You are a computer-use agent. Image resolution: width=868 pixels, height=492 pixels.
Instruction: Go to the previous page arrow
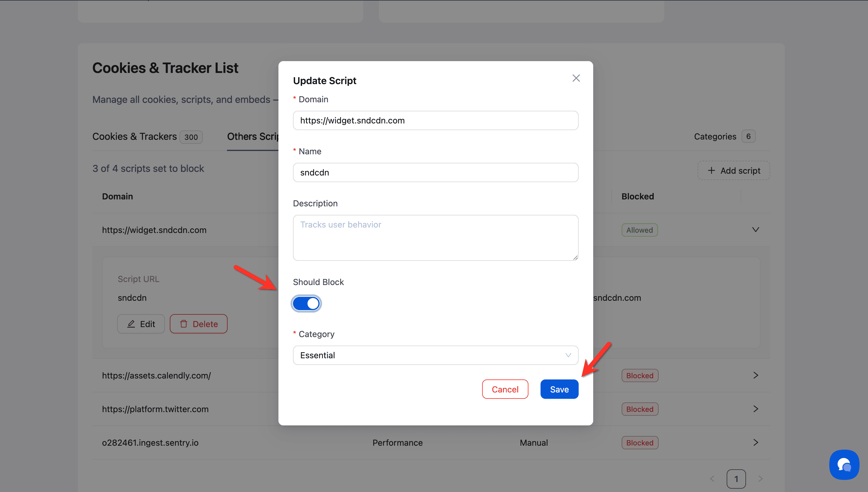click(x=712, y=479)
